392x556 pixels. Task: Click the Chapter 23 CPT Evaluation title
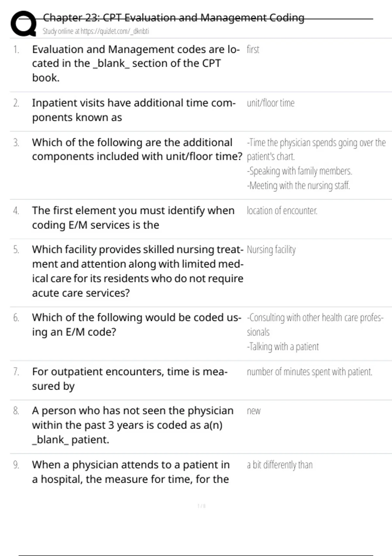click(x=173, y=18)
